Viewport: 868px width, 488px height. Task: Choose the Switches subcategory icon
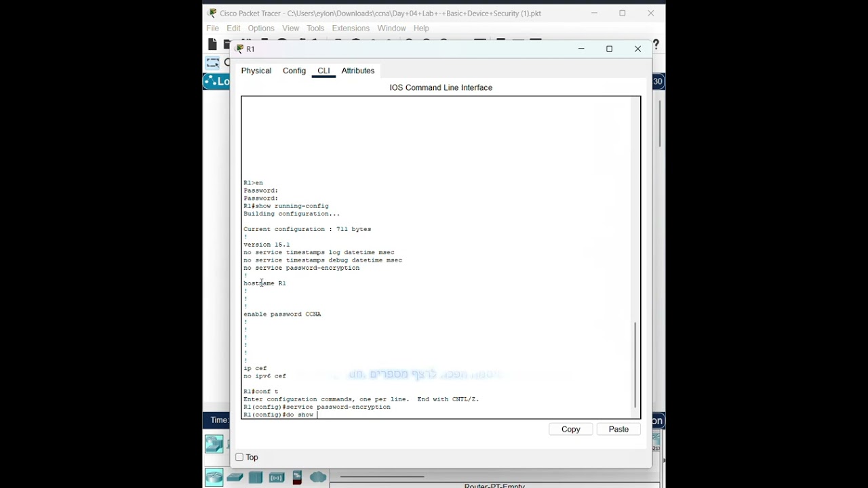pyautogui.click(x=235, y=478)
